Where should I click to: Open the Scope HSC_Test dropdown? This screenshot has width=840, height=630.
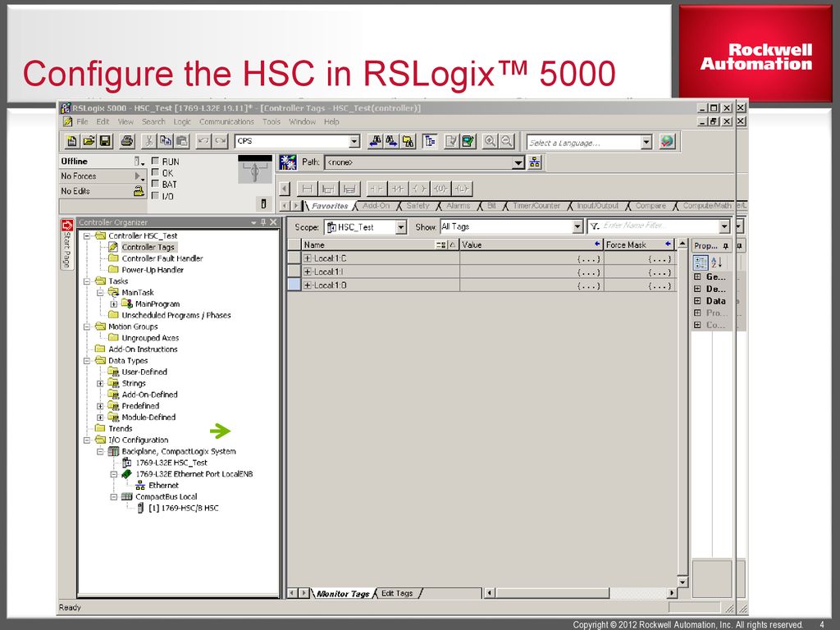point(401,227)
